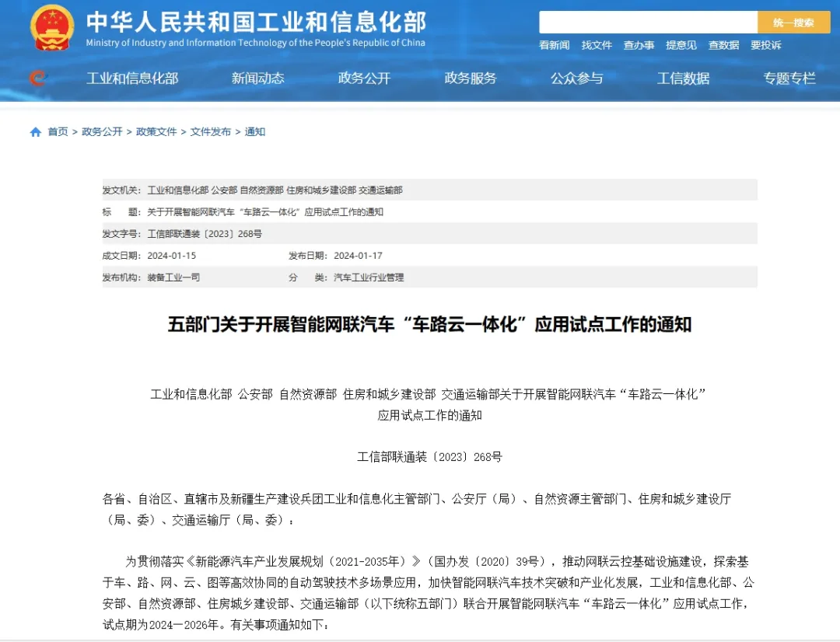Click the national emblem logo
840x642 pixels.
pyautogui.click(x=52, y=27)
